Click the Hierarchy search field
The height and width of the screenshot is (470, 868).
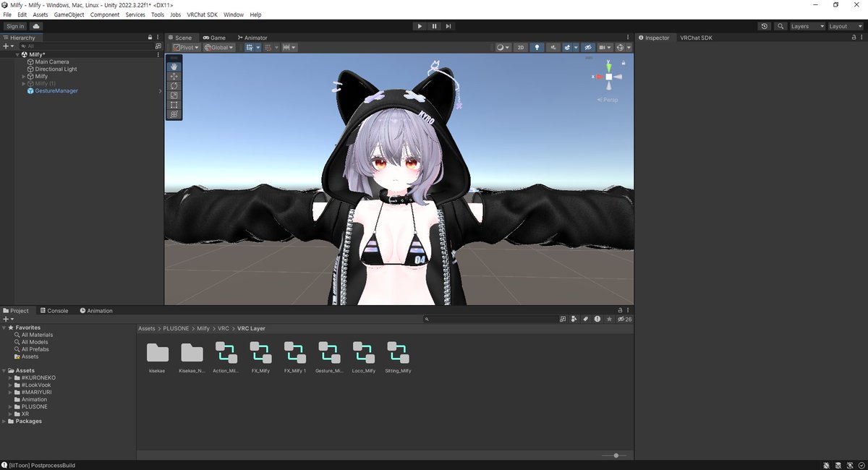(x=87, y=46)
